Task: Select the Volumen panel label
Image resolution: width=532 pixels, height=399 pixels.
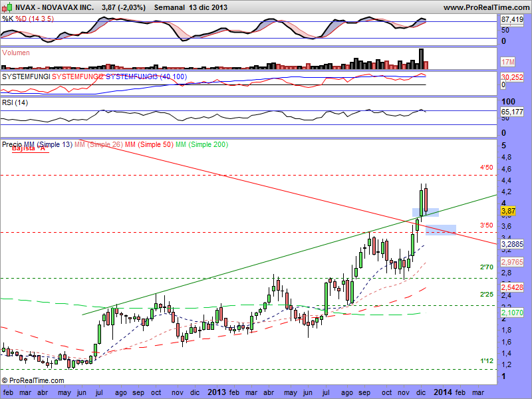Action: (x=16, y=53)
